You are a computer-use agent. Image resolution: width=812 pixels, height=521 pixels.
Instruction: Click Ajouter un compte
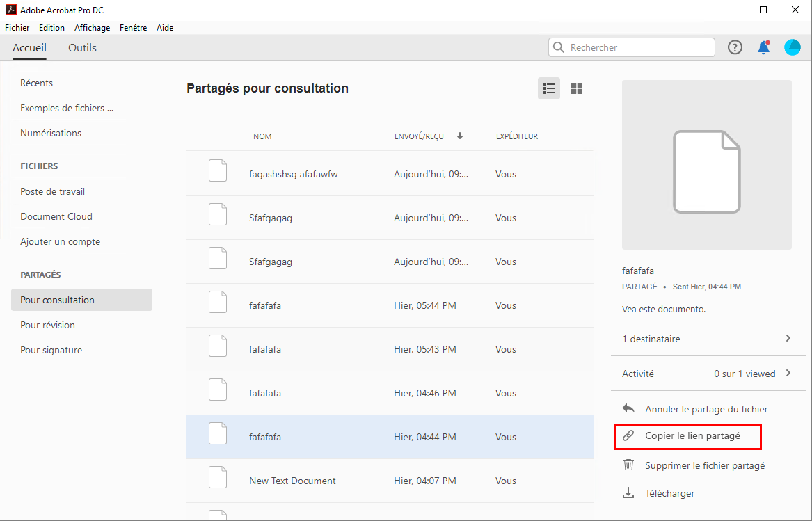pos(60,241)
